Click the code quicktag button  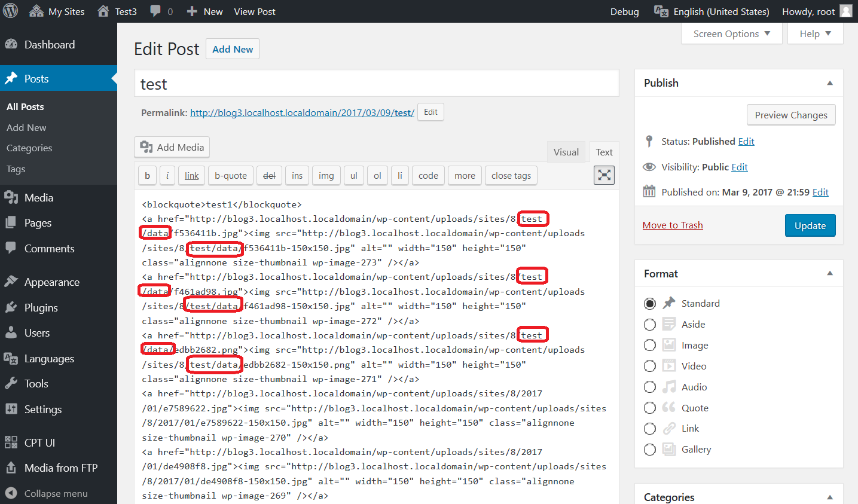coord(428,175)
